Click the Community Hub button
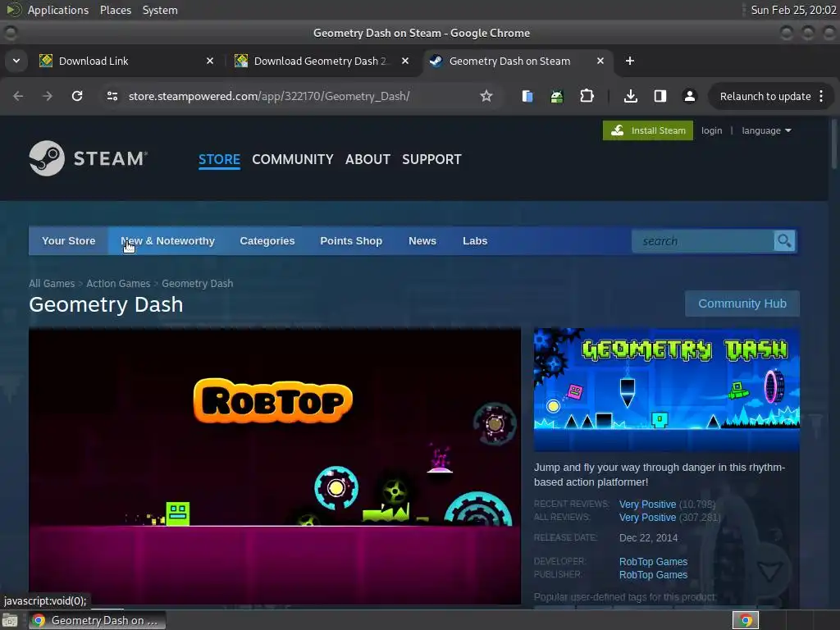Screen dimensions: 840x630 742,304
